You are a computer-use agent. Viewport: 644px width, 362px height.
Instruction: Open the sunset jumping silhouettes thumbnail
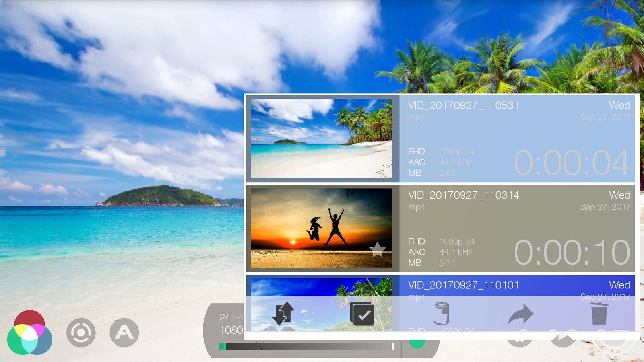[x=321, y=228]
